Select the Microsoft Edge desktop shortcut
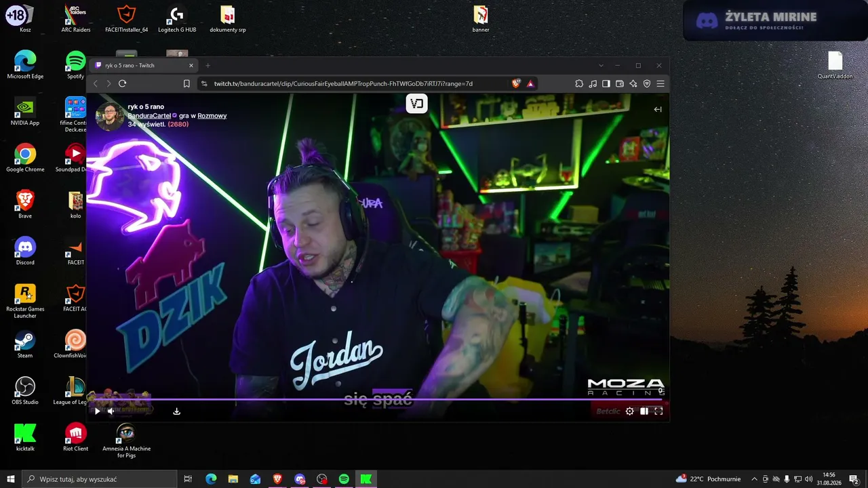This screenshot has width=868, height=488. (25, 65)
